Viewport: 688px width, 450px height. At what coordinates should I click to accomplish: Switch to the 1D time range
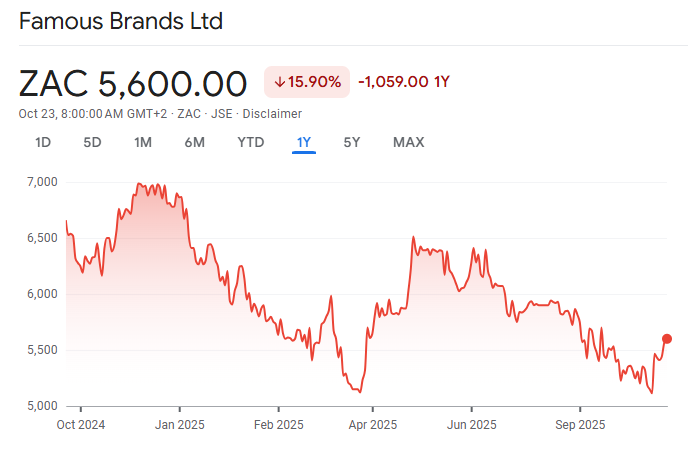tap(43, 142)
